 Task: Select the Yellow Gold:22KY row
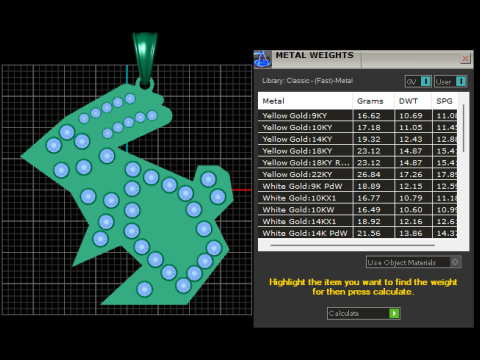[x=357, y=174]
